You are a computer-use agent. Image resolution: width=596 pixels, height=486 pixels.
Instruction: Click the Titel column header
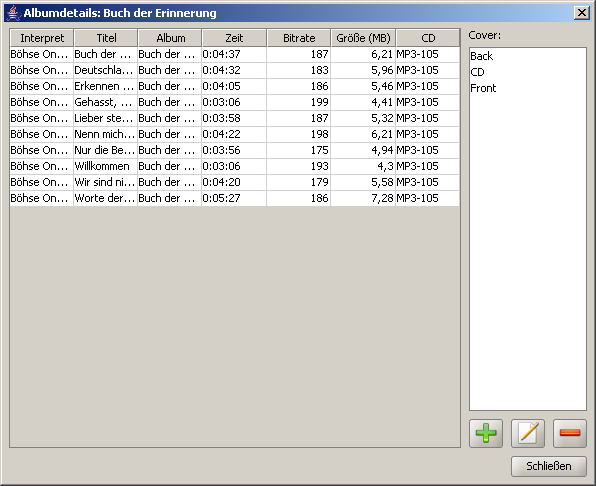pos(106,38)
